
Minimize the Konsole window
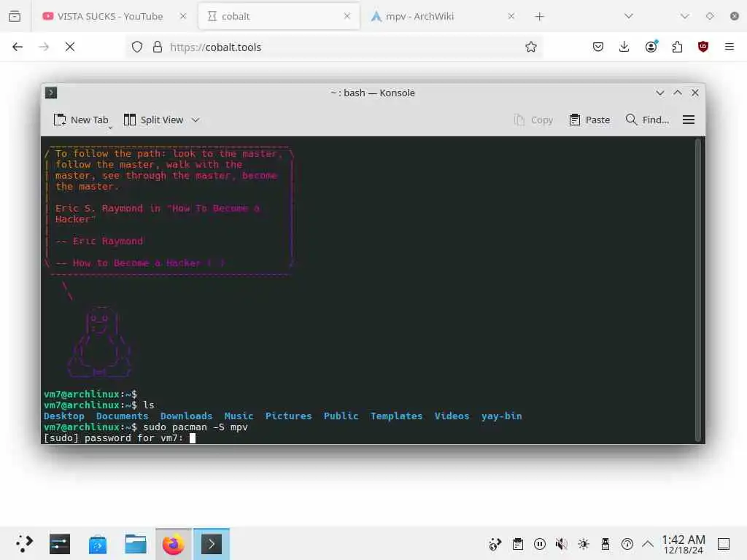659,93
